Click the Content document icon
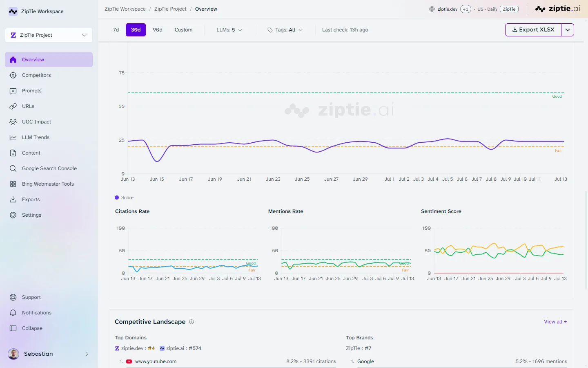 13,153
